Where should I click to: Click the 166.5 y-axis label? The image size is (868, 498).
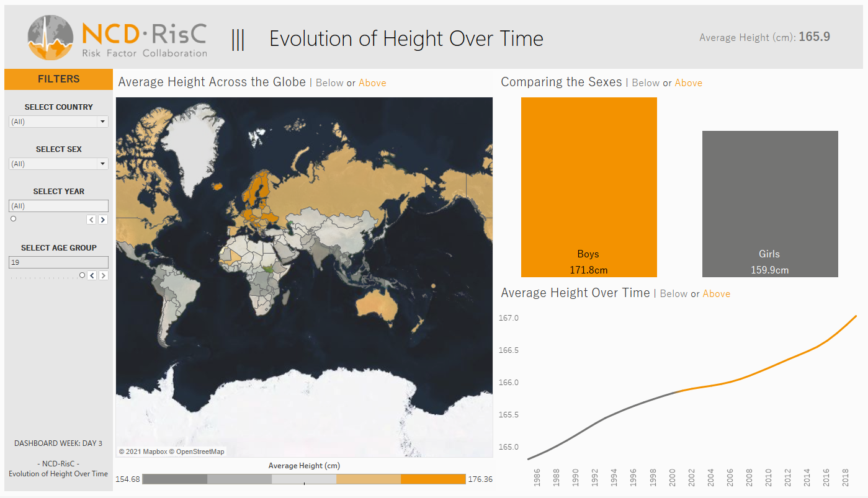click(509, 350)
